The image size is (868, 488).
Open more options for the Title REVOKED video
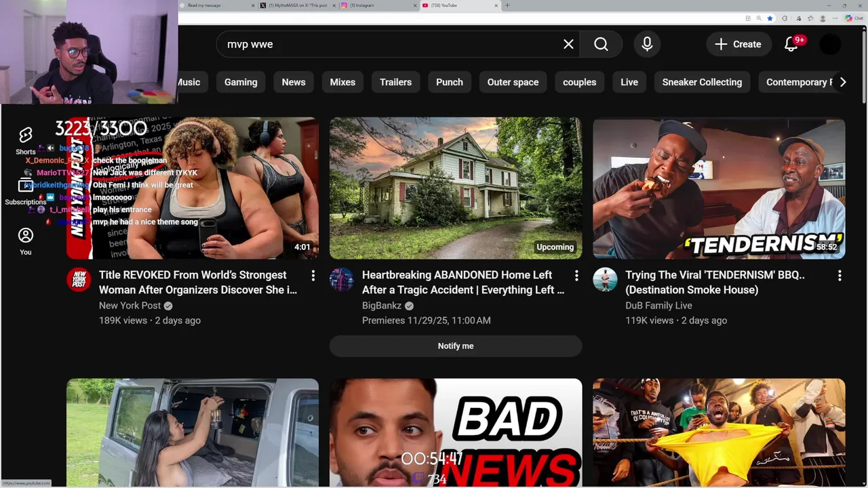[313, 275]
